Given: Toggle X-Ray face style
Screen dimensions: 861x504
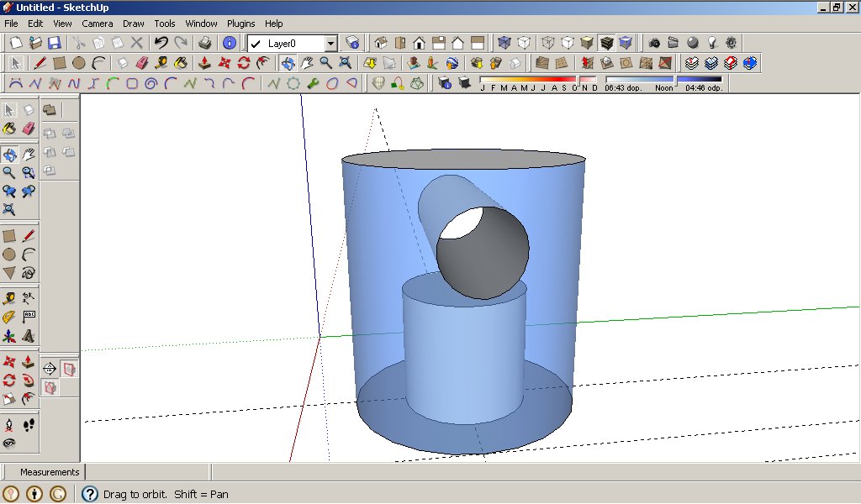Looking at the screenshot, I should [504, 43].
